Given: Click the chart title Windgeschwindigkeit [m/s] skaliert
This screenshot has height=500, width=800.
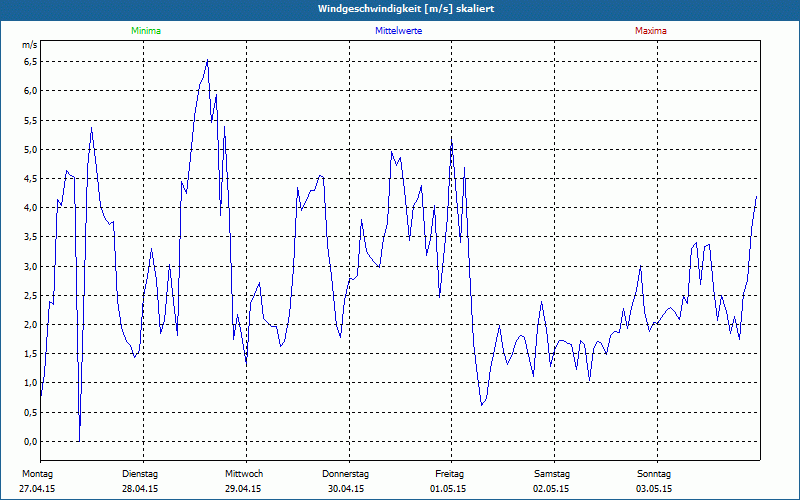Looking at the screenshot, I should click(406, 9).
